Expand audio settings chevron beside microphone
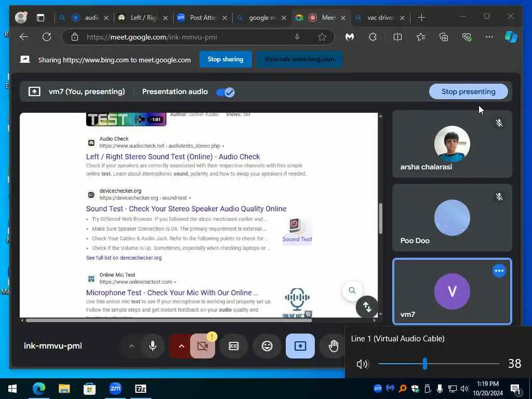 [x=131, y=346]
